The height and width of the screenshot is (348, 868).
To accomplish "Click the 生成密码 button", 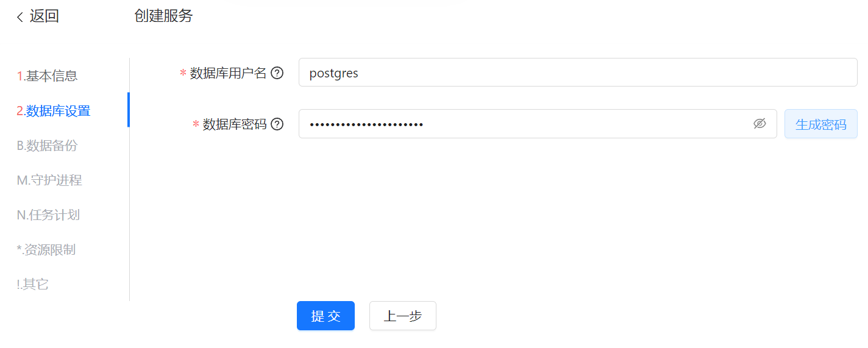I will click(821, 124).
